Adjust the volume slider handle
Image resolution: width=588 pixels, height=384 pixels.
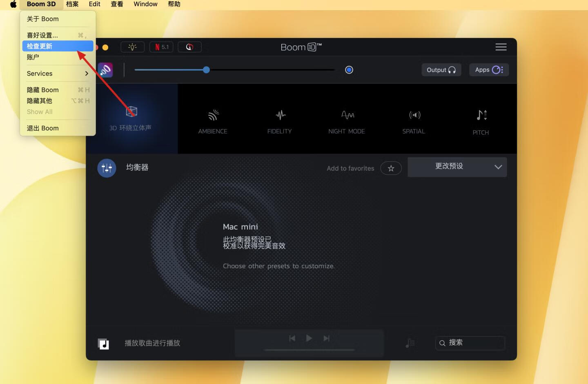pyautogui.click(x=206, y=70)
